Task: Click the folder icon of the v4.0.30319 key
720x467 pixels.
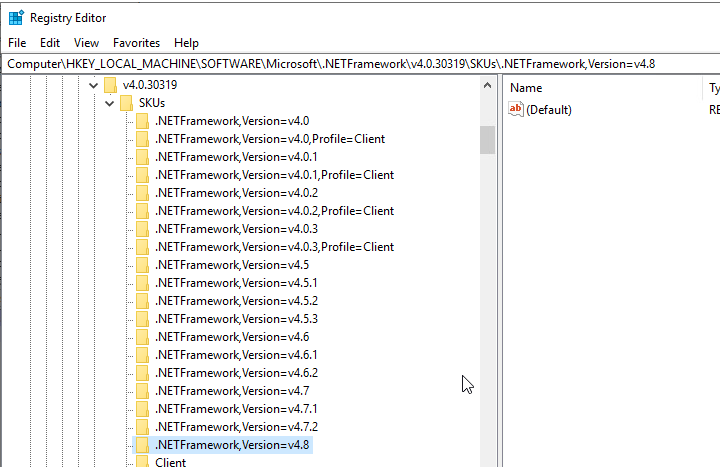Action: (110, 85)
